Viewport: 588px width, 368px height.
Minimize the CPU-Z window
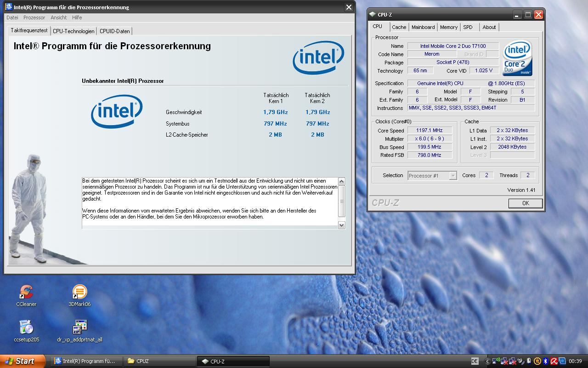click(517, 15)
